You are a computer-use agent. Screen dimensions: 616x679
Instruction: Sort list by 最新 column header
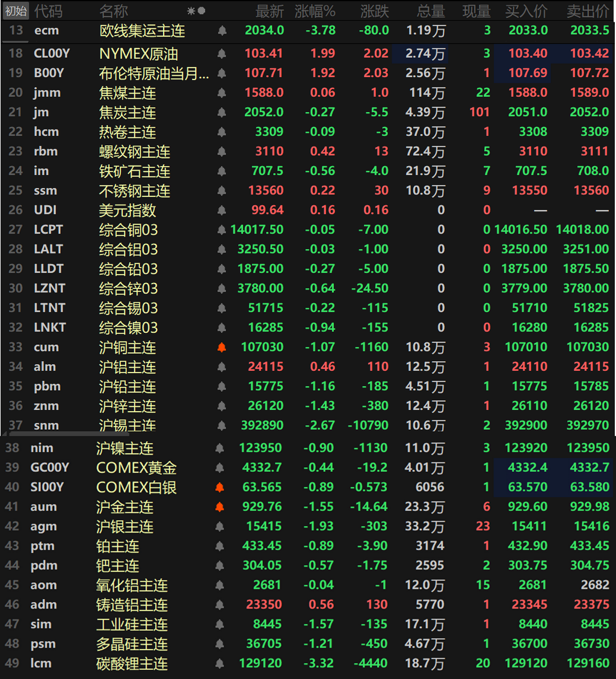(x=269, y=11)
